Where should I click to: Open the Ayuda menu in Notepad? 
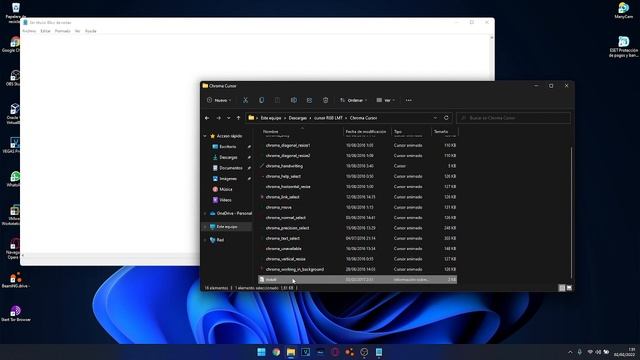[91, 31]
